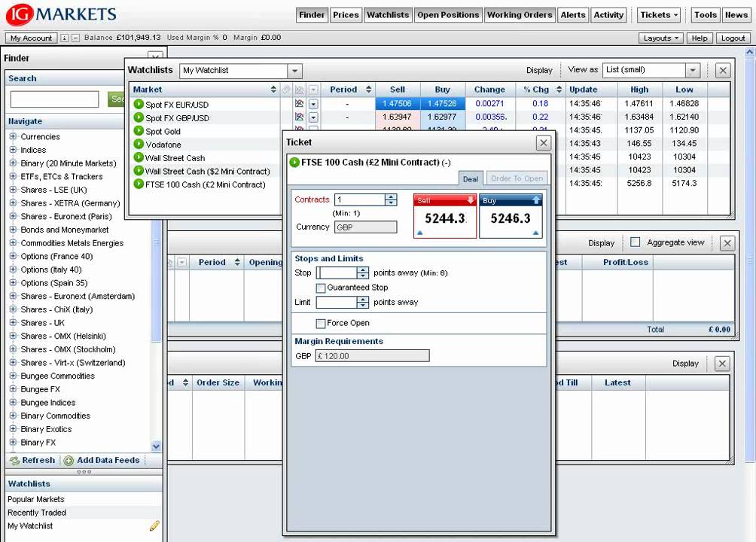
Task: Expand Shares - LSE (UK) node
Action: 13,190
